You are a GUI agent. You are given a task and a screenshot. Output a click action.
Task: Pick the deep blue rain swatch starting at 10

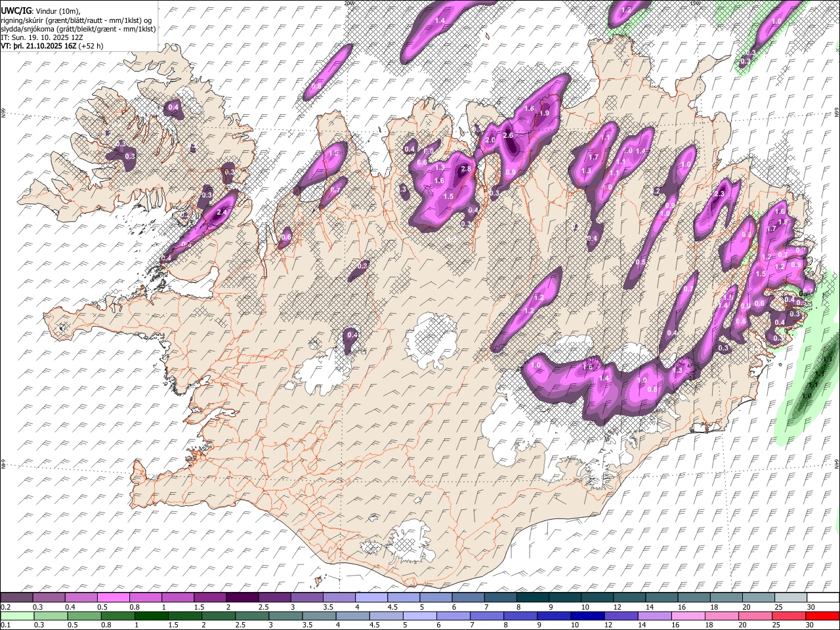[587, 616]
